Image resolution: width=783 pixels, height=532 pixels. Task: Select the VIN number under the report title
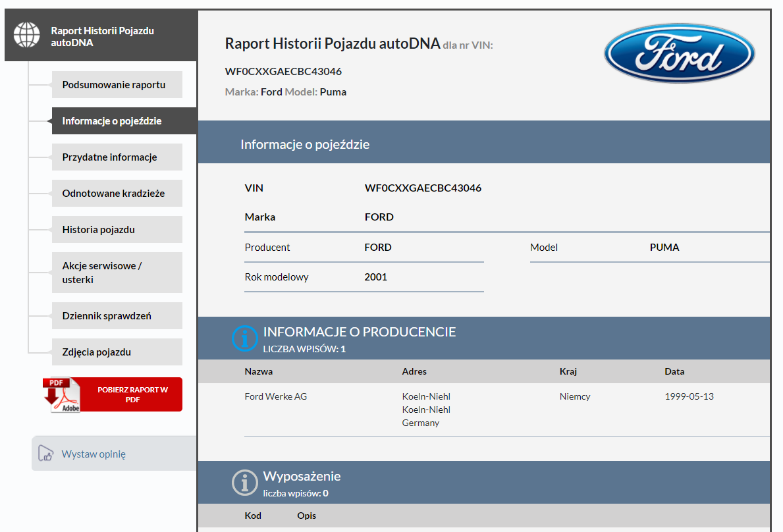tap(283, 71)
